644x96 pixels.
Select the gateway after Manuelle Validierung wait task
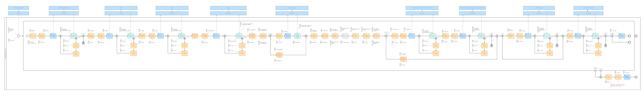point(305,36)
